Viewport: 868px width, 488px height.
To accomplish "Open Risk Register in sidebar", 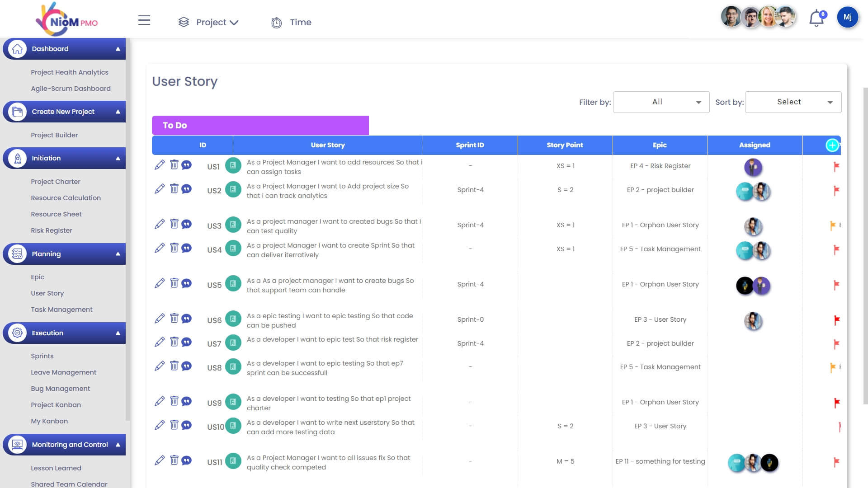I will 52,230.
